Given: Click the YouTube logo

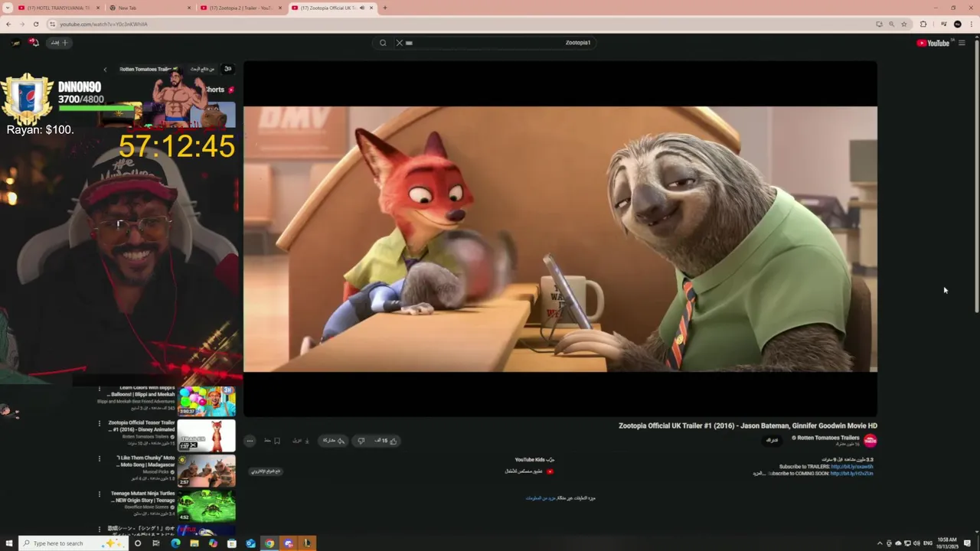Looking at the screenshot, I should point(933,43).
